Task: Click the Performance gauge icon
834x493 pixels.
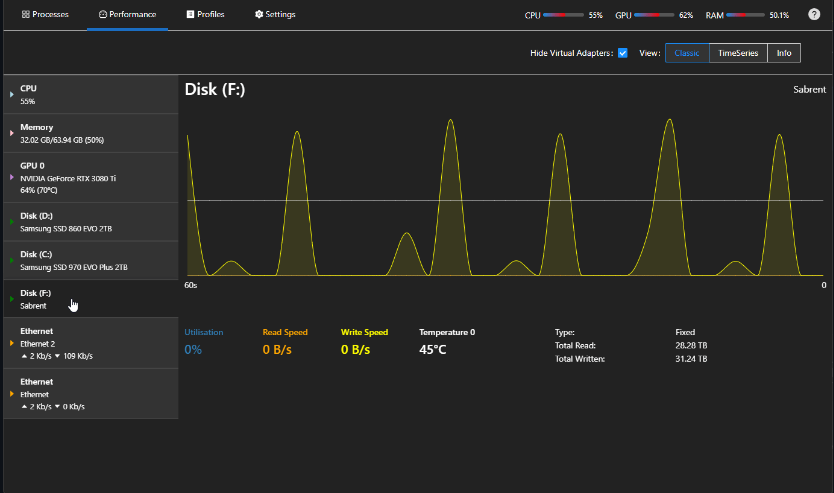Action: 103,14
